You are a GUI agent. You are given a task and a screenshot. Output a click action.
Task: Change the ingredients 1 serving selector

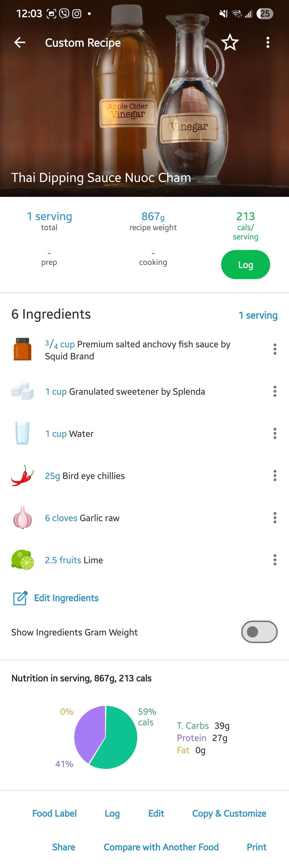click(x=258, y=315)
